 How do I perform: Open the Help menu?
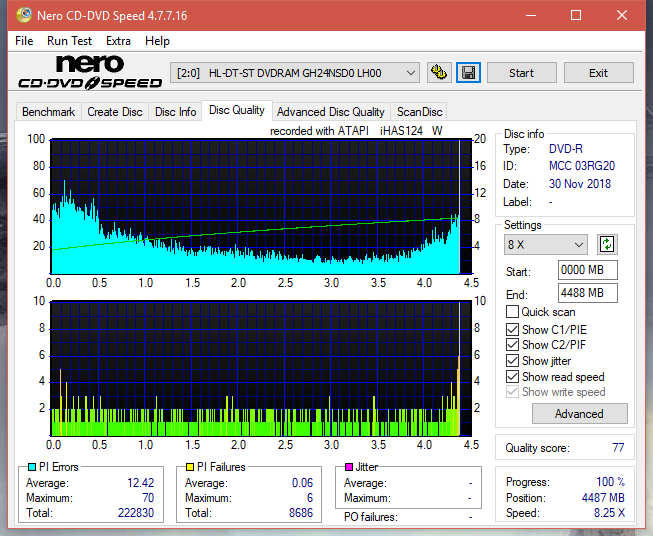point(157,41)
